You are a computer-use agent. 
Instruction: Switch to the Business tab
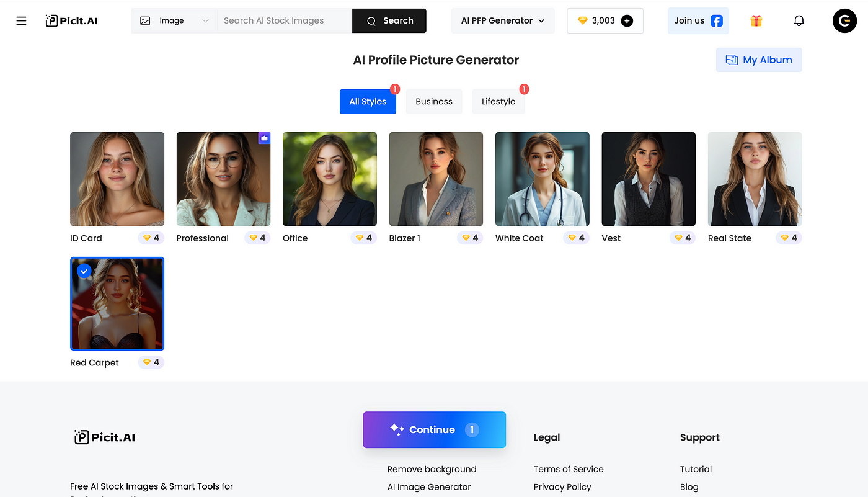pos(434,102)
